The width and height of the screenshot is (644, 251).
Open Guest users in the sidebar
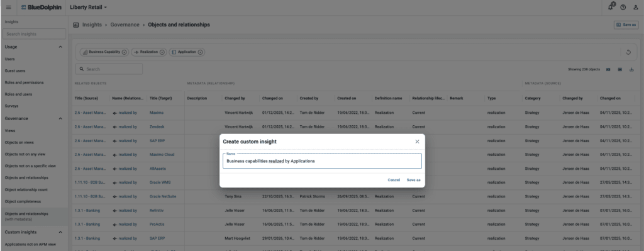pyautogui.click(x=15, y=70)
